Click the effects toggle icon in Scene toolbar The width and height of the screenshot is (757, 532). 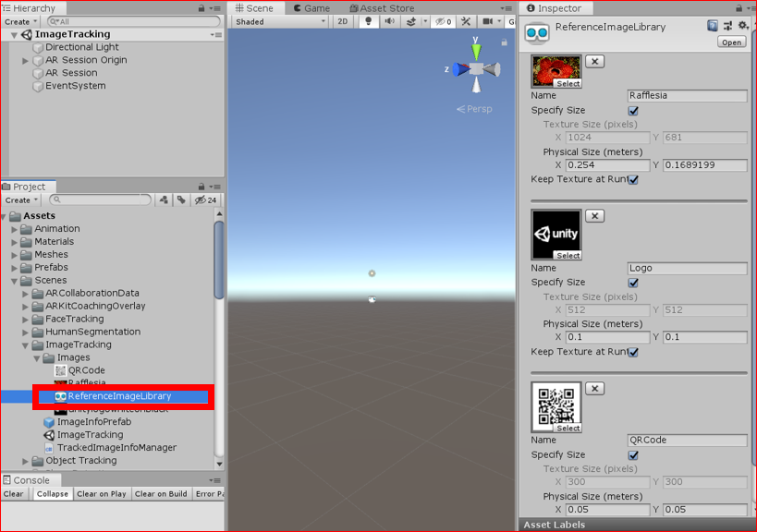coord(412,21)
